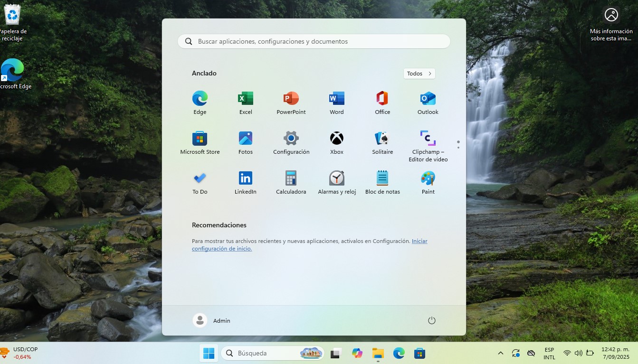Click the Start menu search field

click(314, 41)
